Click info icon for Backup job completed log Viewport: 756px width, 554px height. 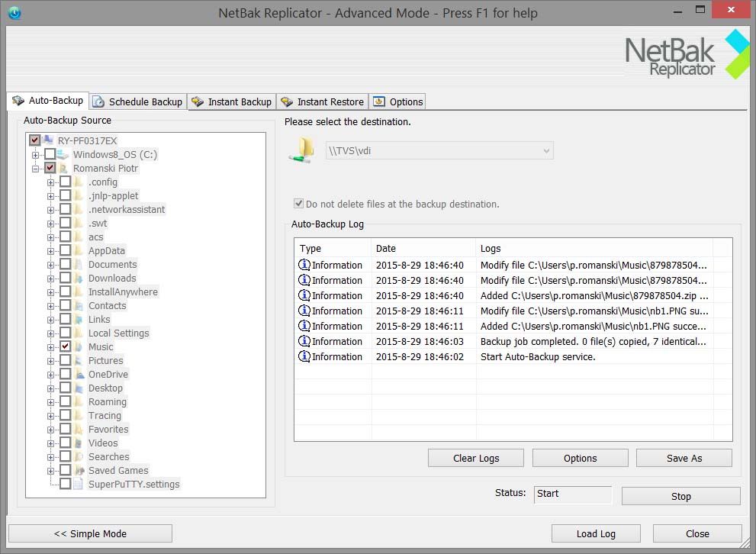(304, 341)
